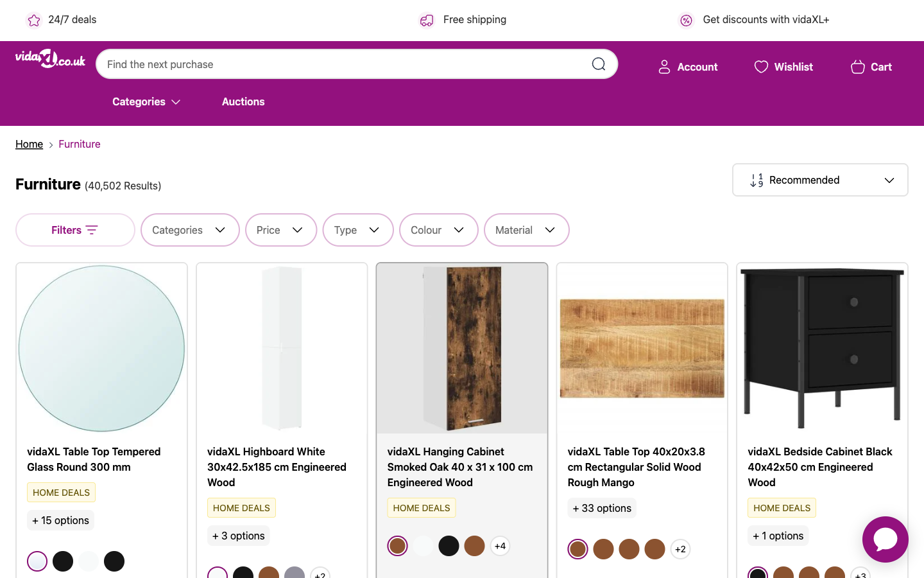The height and width of the screenshot is (578, 924).
Task: Click the search magnifier icon
Action: pyautogui.click(x=599, y=64)
